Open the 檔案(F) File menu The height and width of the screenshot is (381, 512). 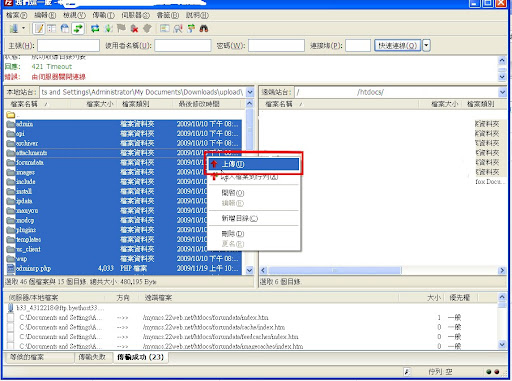tap(16, 15)
